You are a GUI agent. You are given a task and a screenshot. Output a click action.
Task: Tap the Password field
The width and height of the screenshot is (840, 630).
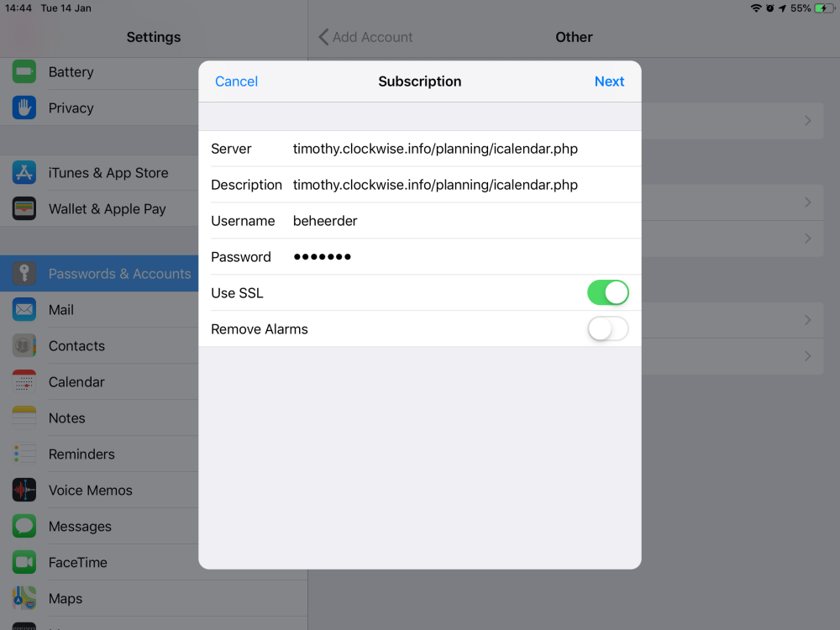[420, 256]
